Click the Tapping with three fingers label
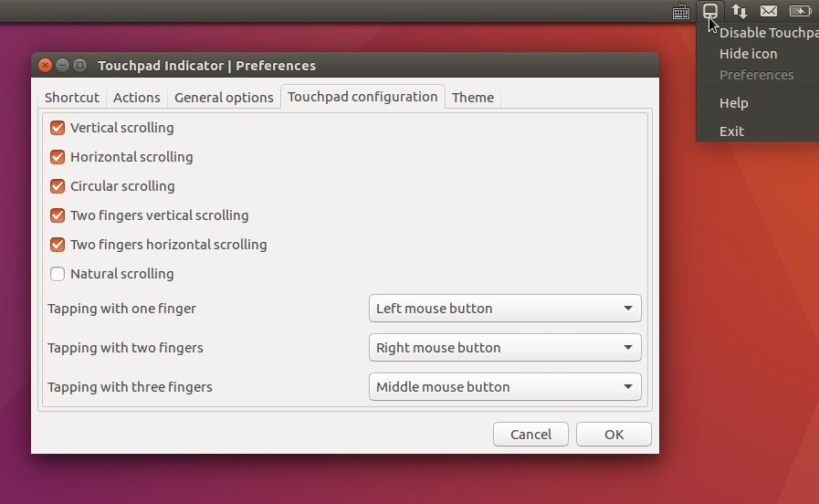 130,387
